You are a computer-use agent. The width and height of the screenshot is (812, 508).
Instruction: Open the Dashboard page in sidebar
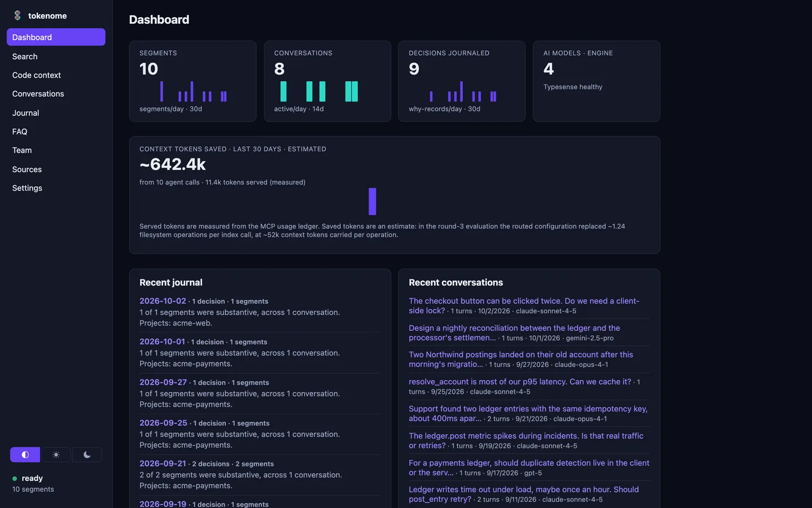click(56, 37)
